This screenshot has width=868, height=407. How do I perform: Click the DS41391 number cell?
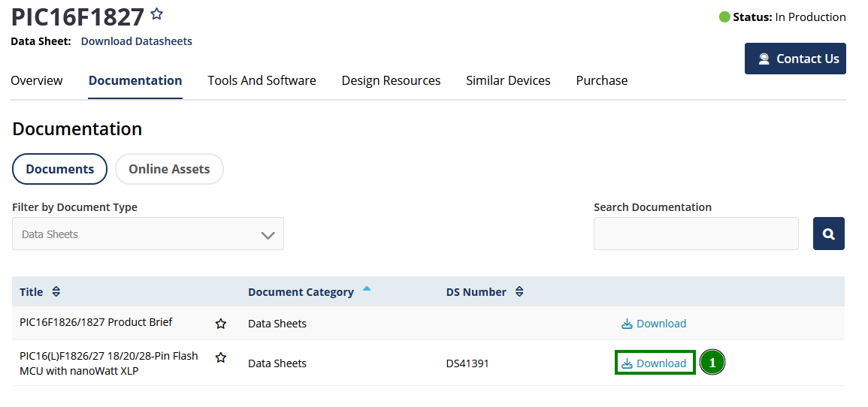coord(467,363)
